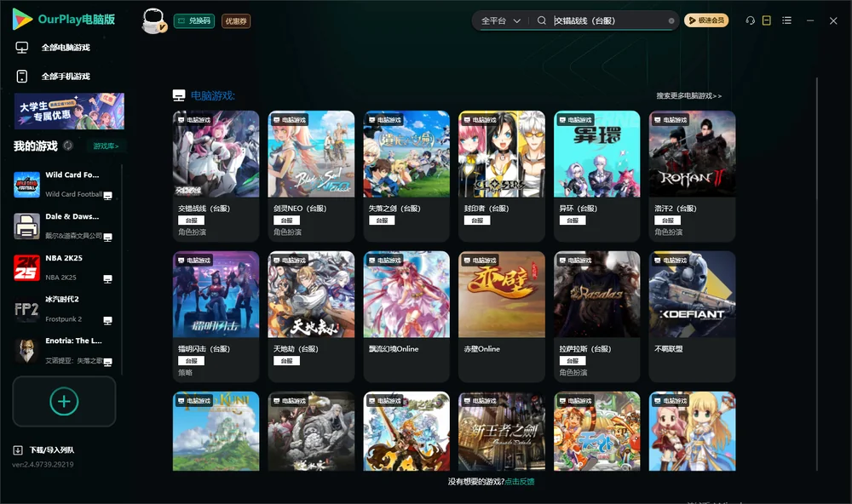Select the Closers 封印者 game card
This screenshot has width=852, height=504.
502,176
